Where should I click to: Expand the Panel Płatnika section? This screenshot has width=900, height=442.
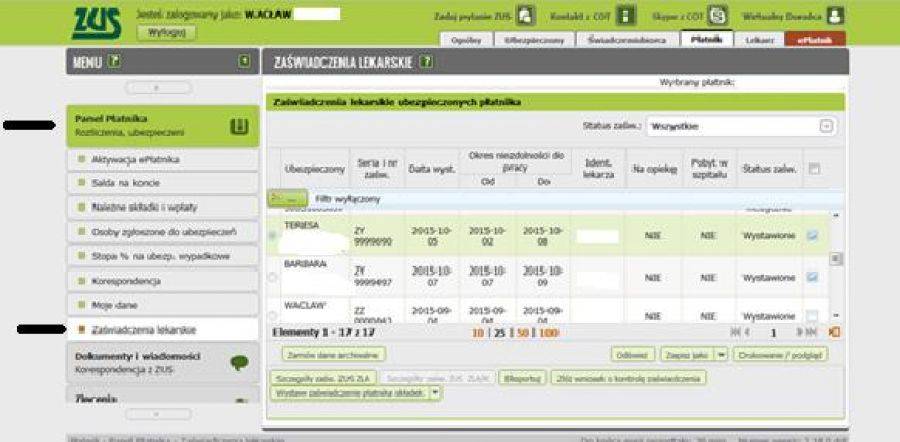point(162,126)
